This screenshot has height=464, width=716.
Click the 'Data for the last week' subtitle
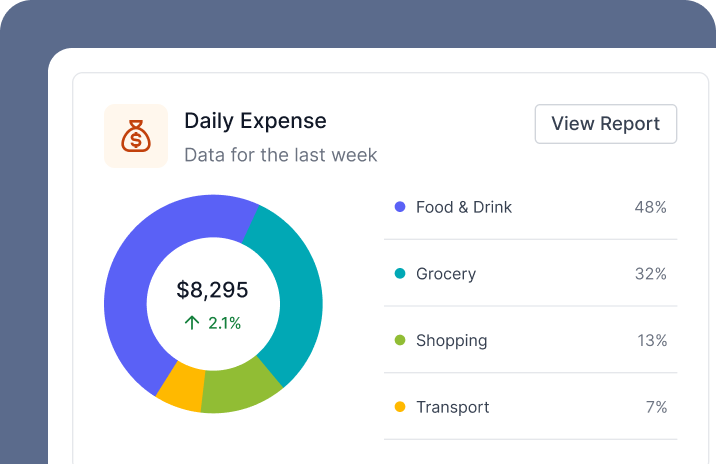pyautogui.click(x=281, y=155)
